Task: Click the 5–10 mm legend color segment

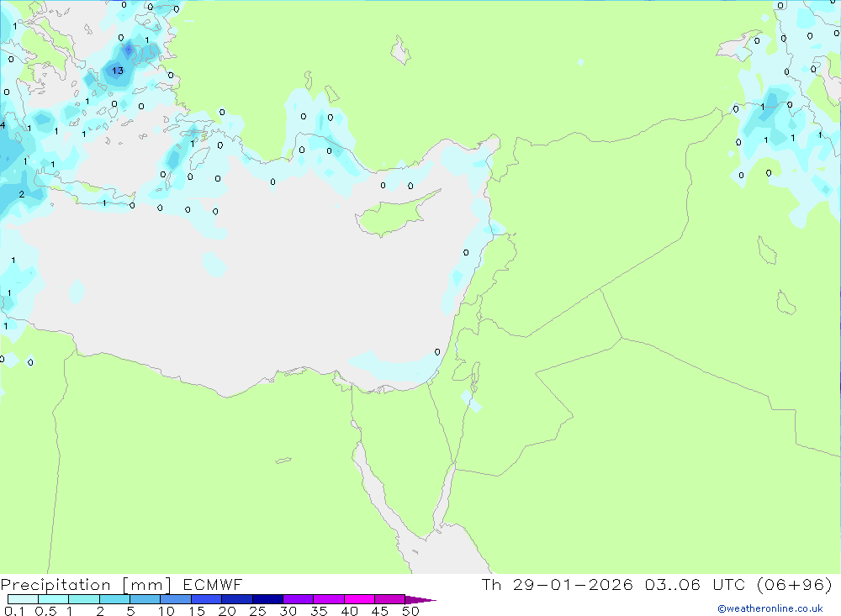Action: 145,599
